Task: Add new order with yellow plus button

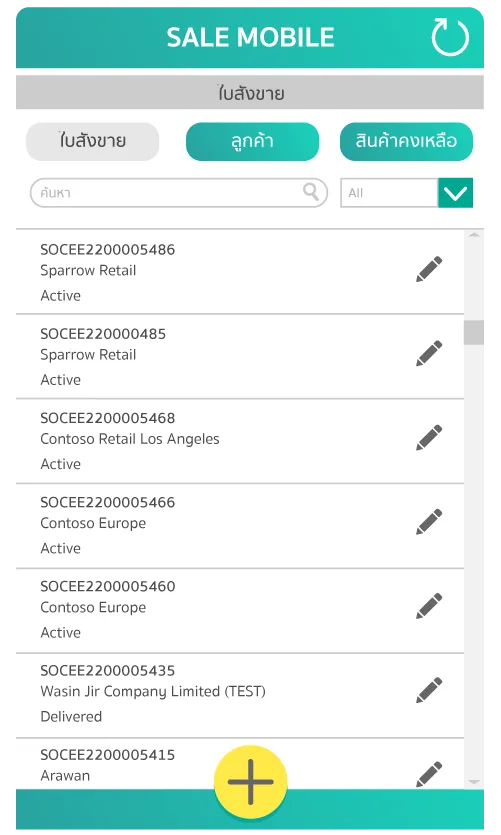Action: pyautogui.click(x=251, y=782)
